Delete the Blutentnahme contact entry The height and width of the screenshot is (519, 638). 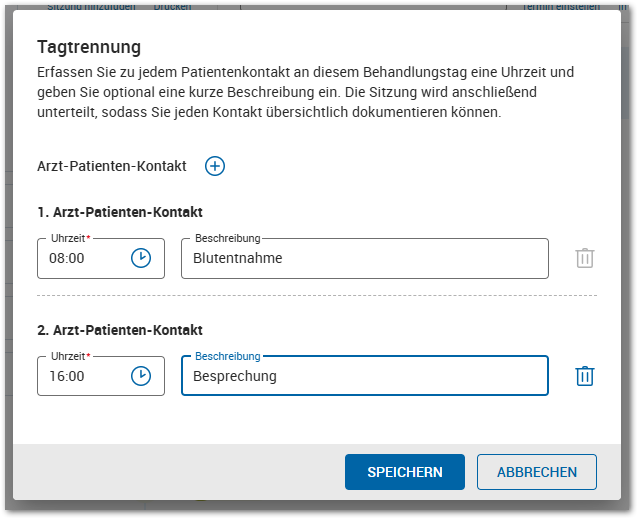click(585, 258)
